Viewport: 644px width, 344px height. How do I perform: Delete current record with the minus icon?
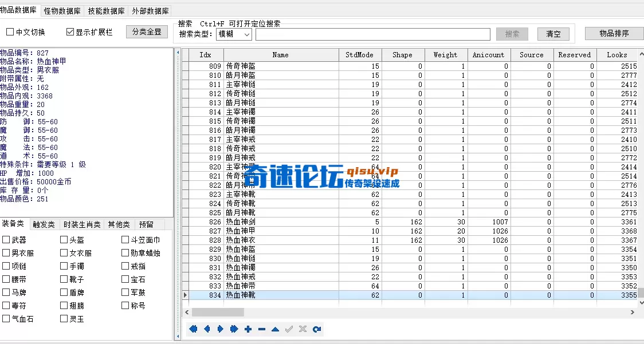[261, 329]
